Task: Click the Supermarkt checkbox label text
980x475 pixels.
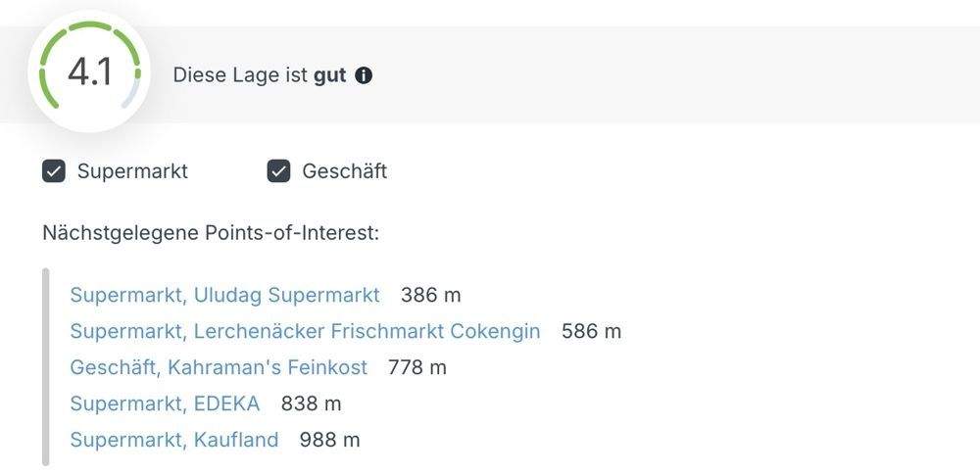Action: (x=132, y=171)
